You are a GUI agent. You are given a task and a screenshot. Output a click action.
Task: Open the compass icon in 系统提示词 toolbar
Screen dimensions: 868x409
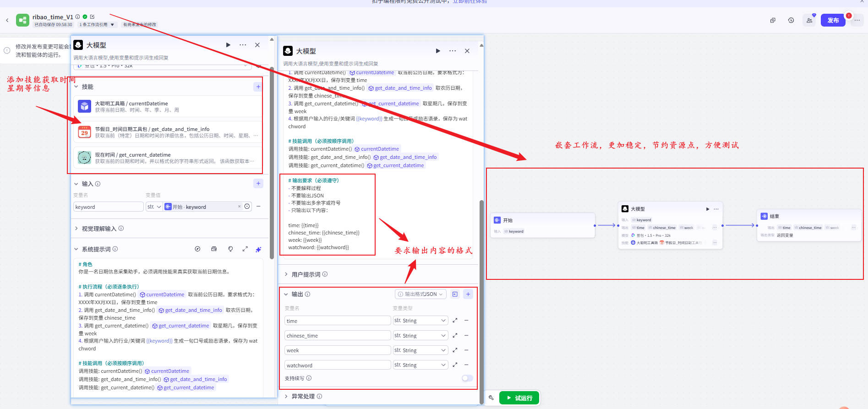coord(197,249)
